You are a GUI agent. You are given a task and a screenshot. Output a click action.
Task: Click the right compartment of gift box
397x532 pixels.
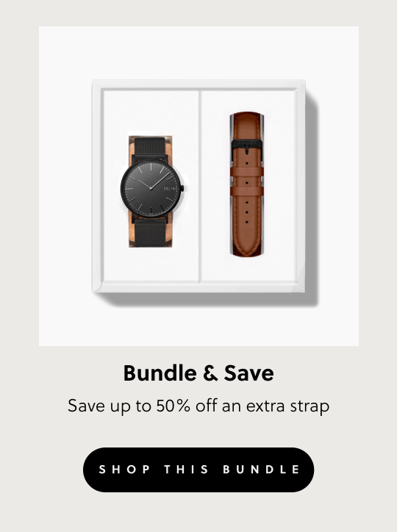(249, 186)
